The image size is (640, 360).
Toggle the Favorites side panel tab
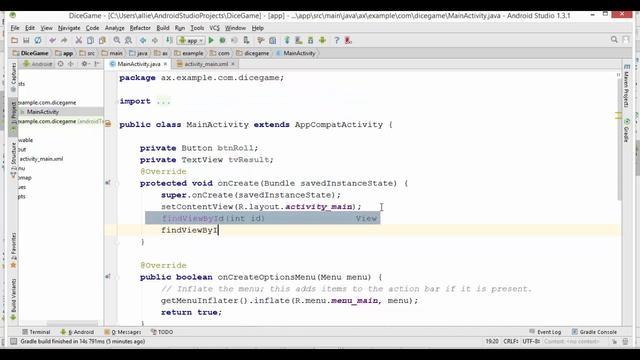point(13,250)
